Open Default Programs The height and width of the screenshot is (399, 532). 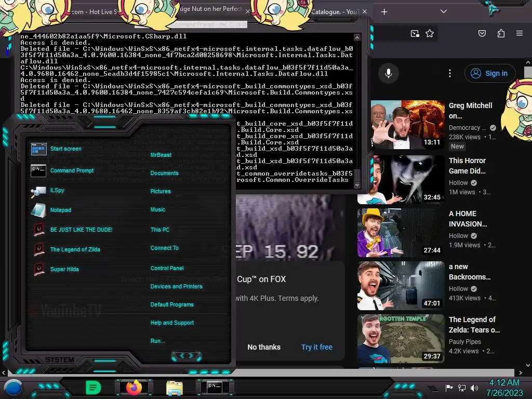[172, 304]
